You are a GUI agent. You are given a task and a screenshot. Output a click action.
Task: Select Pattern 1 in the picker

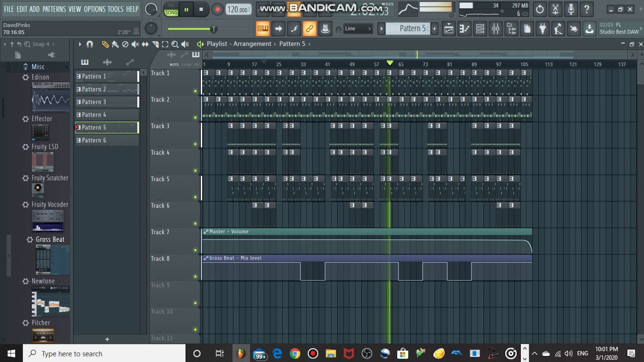[107, 76]
